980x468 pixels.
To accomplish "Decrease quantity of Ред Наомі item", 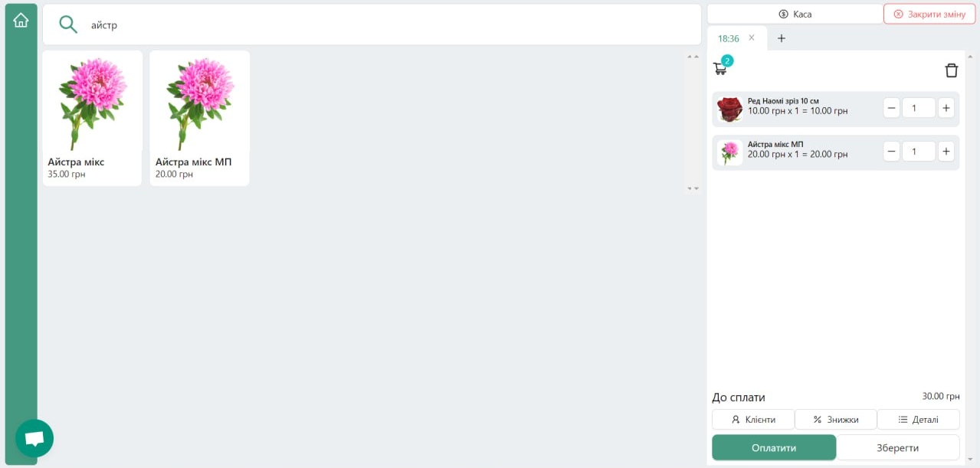I will click(892, 108).
